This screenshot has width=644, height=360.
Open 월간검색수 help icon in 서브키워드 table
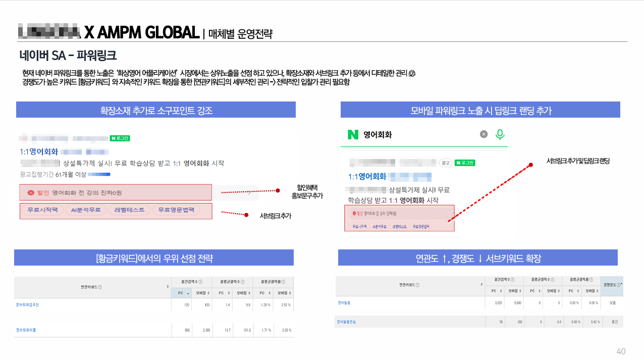(512, 280)
